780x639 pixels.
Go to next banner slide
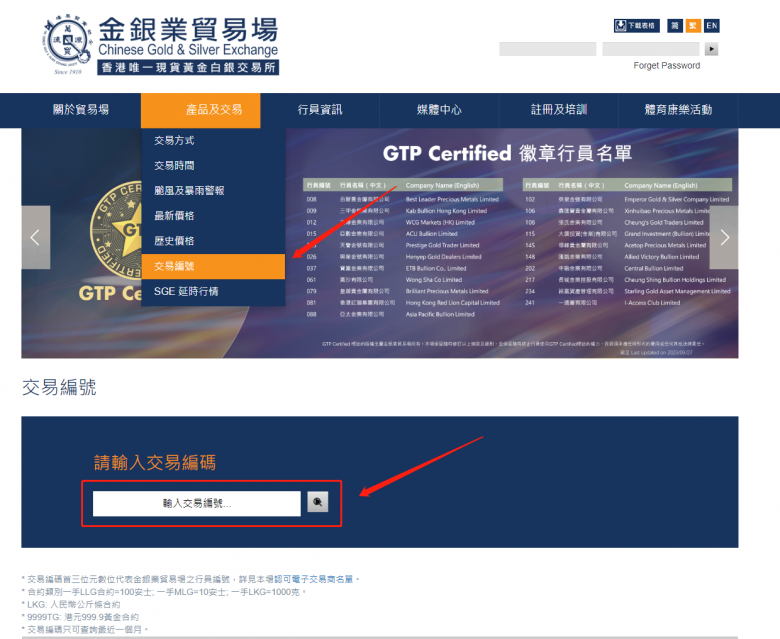[x=724, y=237]
